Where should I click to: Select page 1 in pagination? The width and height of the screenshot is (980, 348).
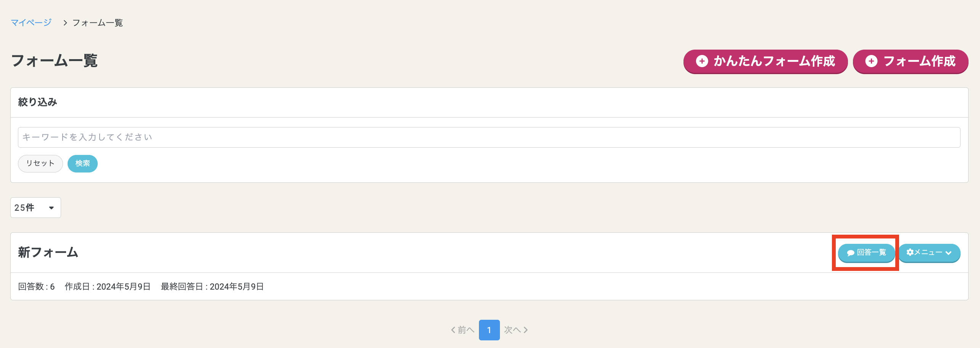tap(489, 330)
